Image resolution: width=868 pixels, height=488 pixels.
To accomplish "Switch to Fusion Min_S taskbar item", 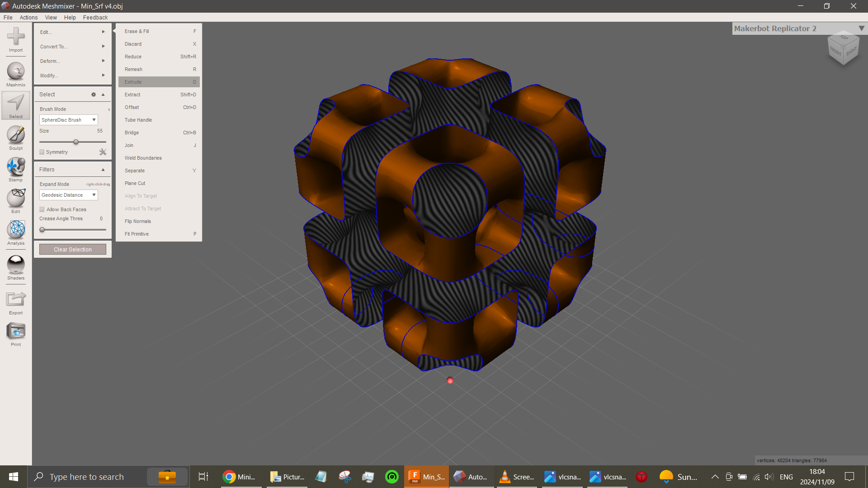I will (426, 477).
